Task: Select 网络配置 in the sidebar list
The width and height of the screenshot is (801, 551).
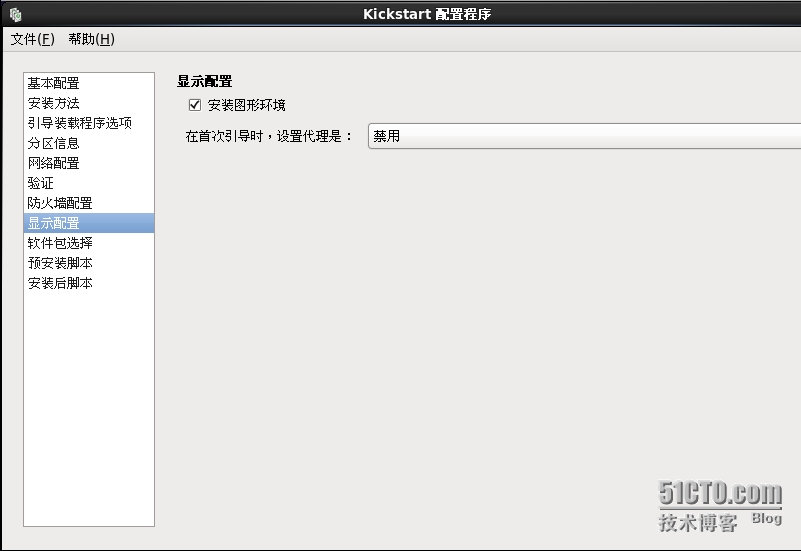Action: click(89, 163)
